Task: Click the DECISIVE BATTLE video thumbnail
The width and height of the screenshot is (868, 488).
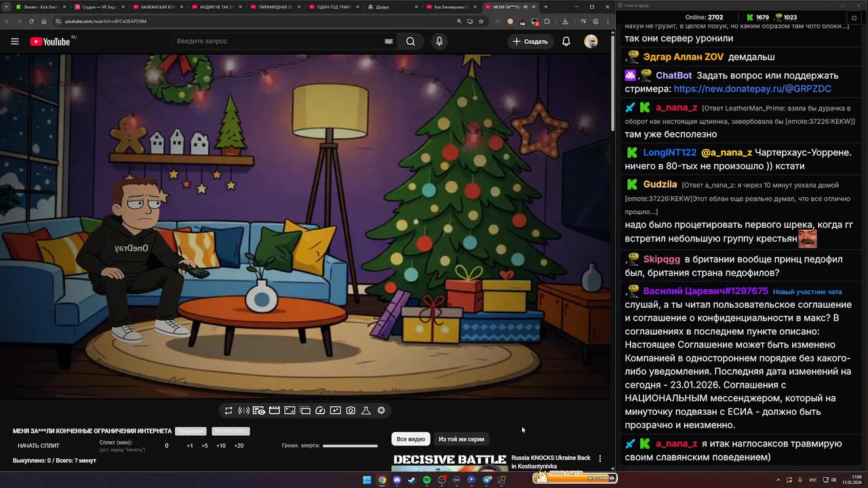Action: [x=449, y=462]
